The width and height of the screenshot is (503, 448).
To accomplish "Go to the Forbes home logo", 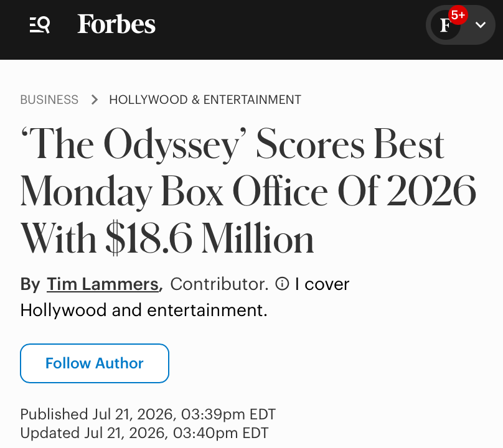I will pos(116,24).
